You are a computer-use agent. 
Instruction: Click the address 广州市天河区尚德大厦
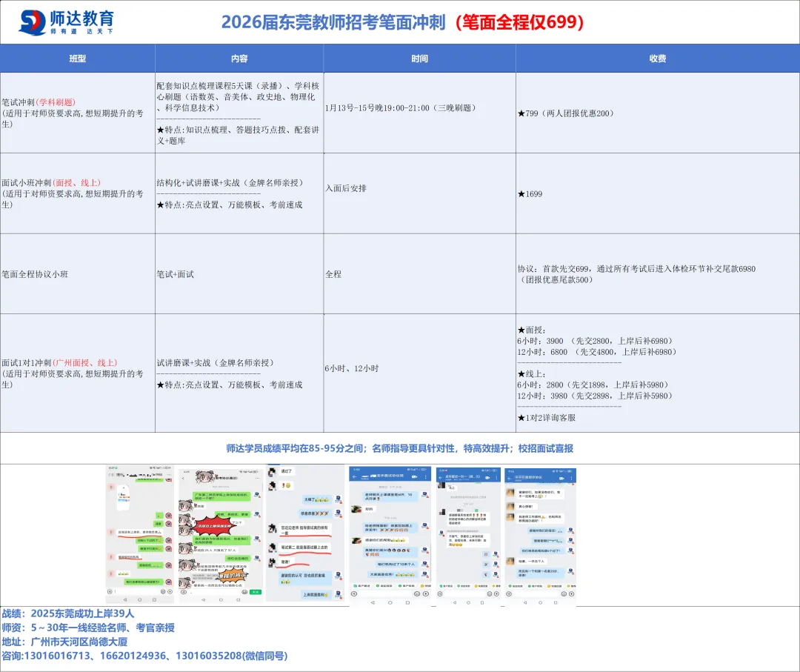(x=79, y=642)
